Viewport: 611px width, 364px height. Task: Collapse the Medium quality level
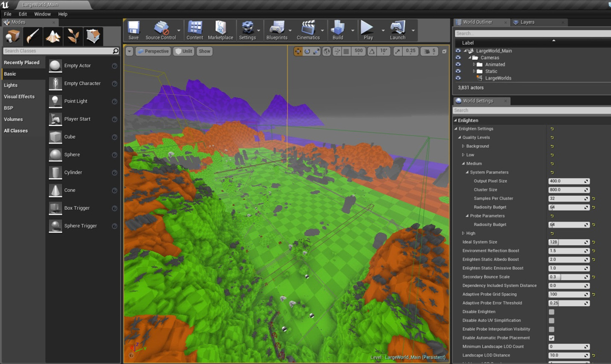coord(463,163)
